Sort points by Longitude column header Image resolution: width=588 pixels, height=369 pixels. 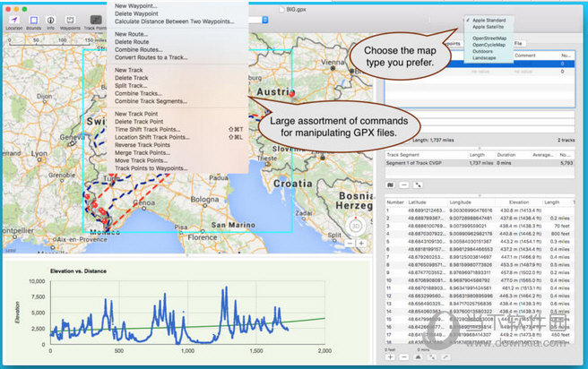coord(460,202)
